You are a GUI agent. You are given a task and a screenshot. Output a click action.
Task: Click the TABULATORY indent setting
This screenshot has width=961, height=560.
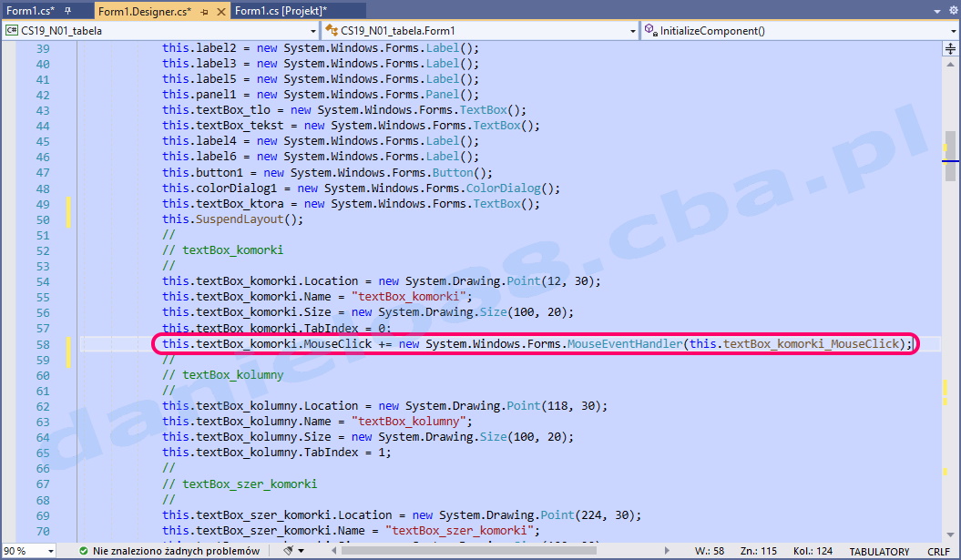[879, 551]
